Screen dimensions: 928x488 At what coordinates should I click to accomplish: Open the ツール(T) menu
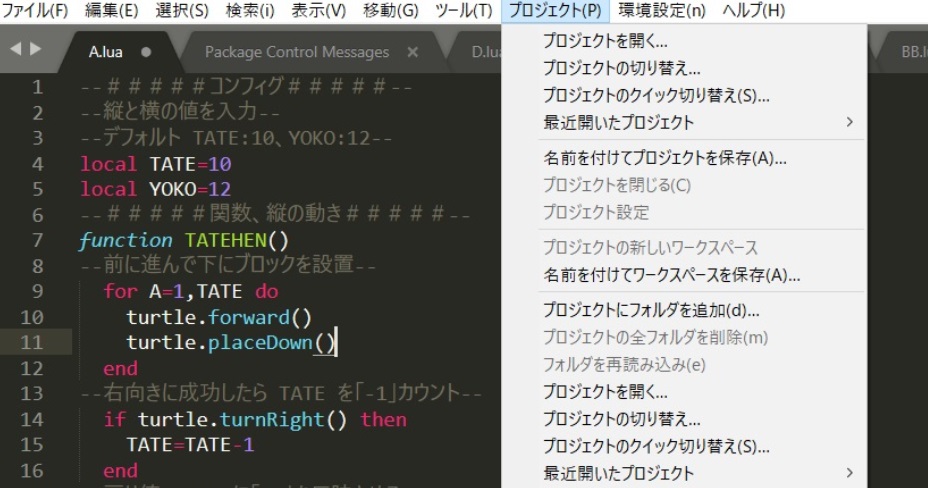tap(463, 10)
